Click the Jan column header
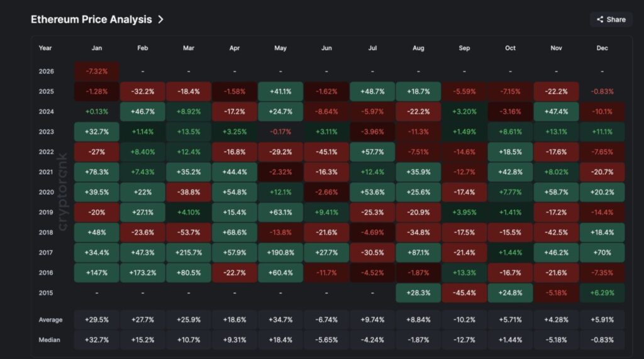The width and height of the screenshot is (644, 359). [96, 48]
